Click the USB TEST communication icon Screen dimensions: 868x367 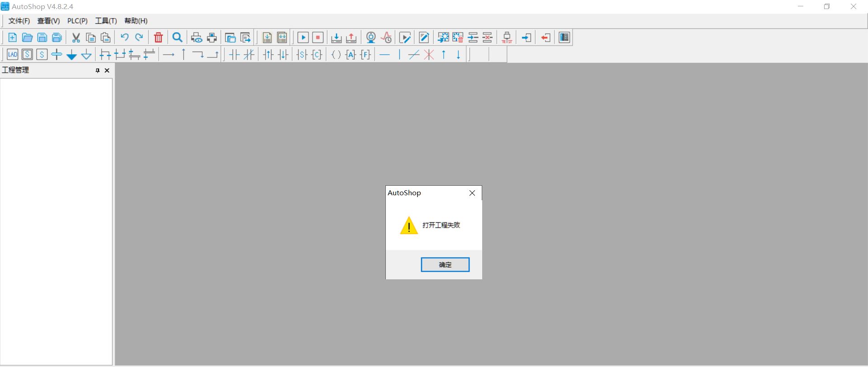pyautogui.click(x=507, y=38)
